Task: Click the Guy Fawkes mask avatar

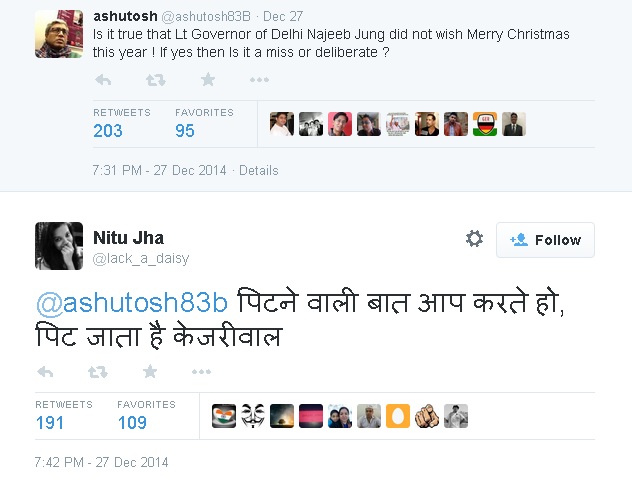Action: [254, 416]
